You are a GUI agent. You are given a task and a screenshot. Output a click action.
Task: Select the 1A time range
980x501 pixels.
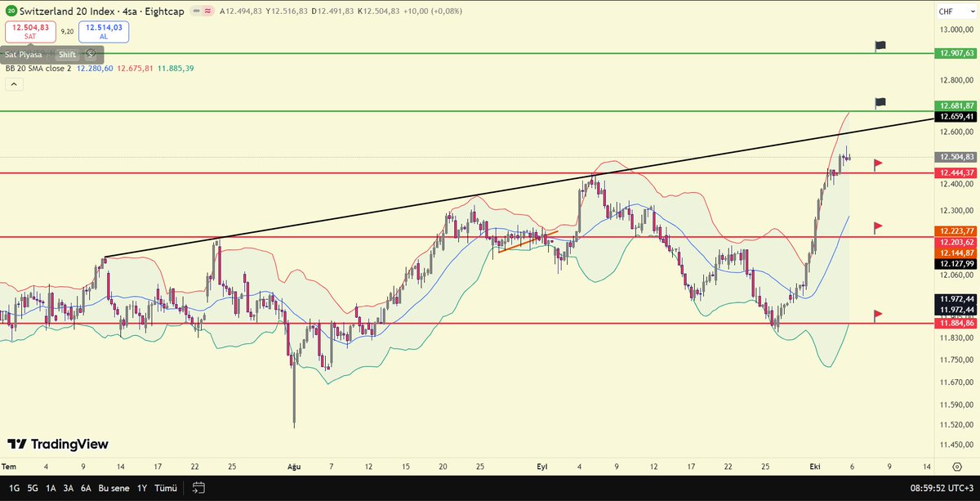[51, 488]
